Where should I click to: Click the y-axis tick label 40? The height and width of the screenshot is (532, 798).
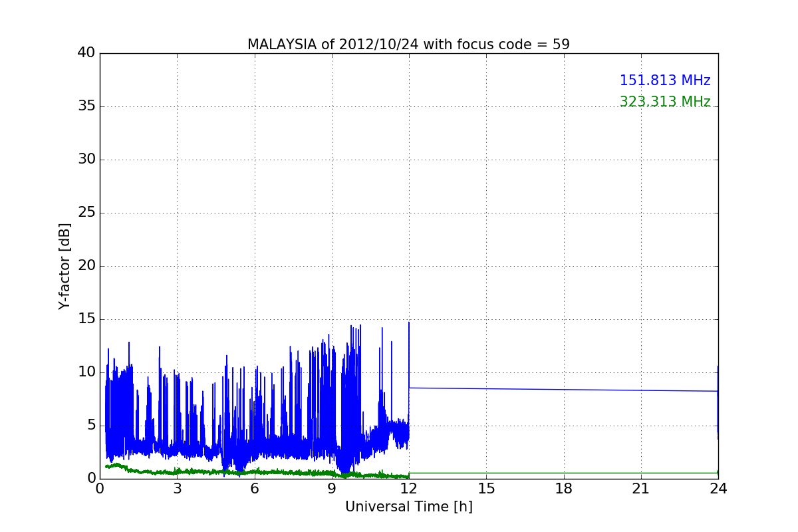(86, 53)
